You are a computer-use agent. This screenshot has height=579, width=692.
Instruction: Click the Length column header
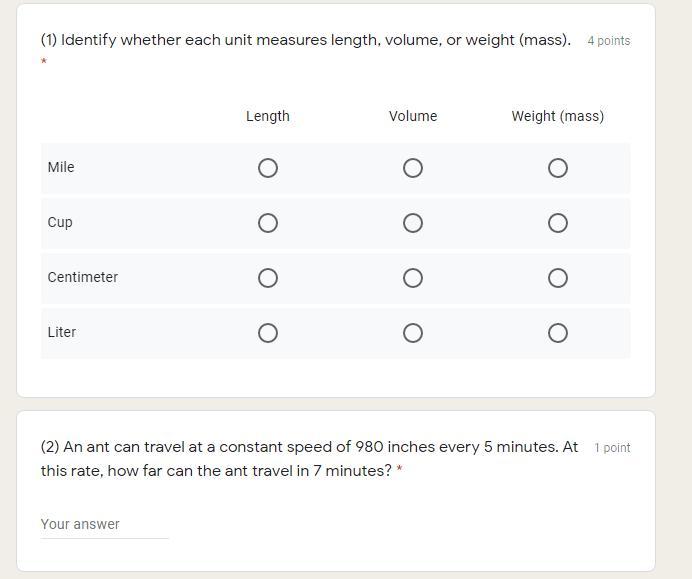pos(268,116)
